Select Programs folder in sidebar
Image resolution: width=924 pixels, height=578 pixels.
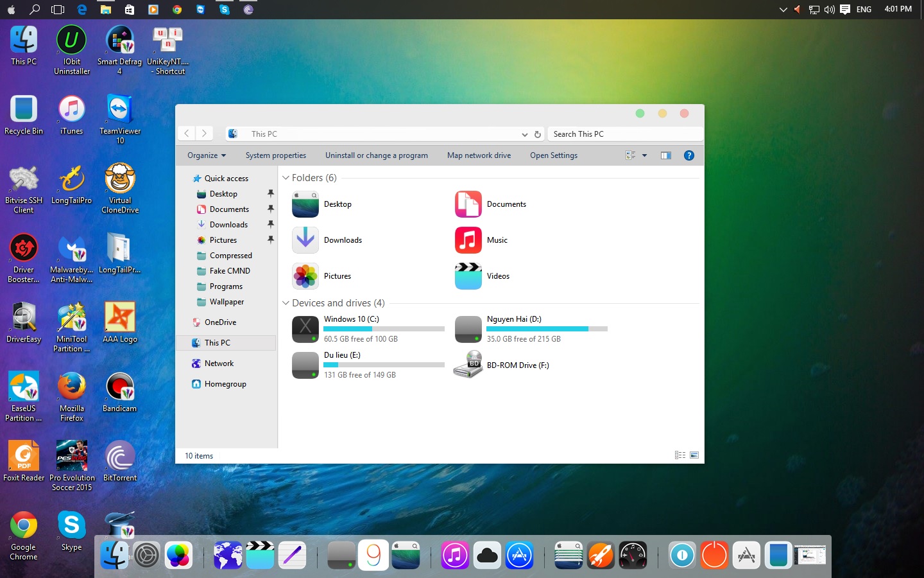coord(219,286)
